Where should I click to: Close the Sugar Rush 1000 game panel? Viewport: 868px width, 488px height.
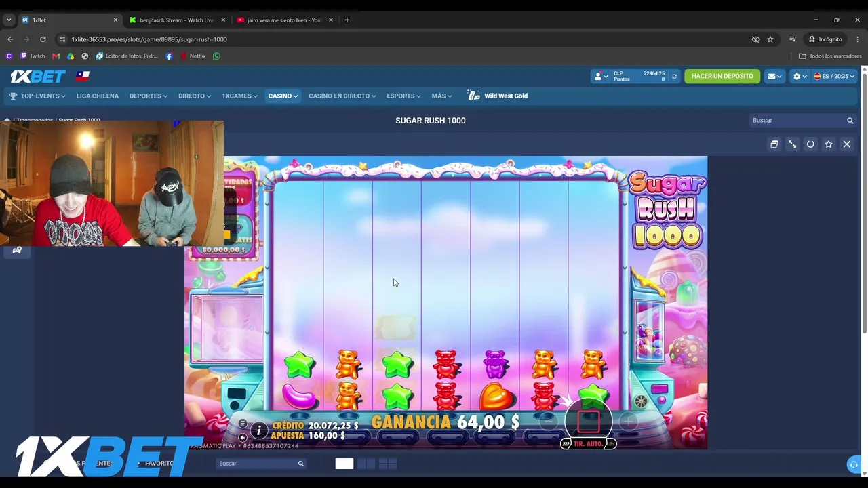coord(847,144)
